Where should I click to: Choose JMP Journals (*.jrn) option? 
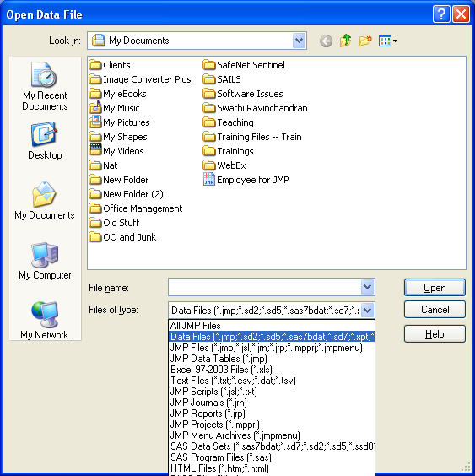coord(272,403)
